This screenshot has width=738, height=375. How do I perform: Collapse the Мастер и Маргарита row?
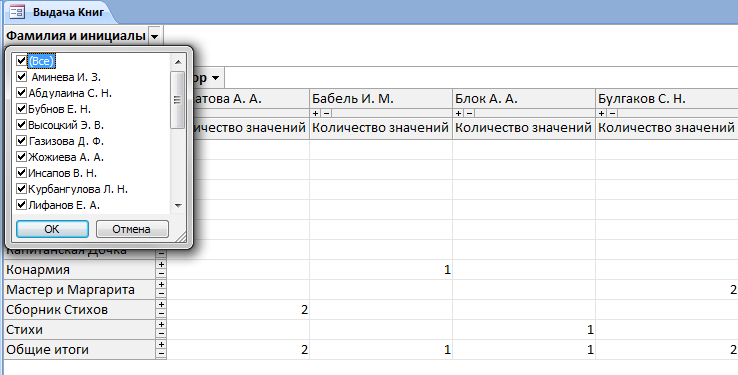click(x=161, y=293)
